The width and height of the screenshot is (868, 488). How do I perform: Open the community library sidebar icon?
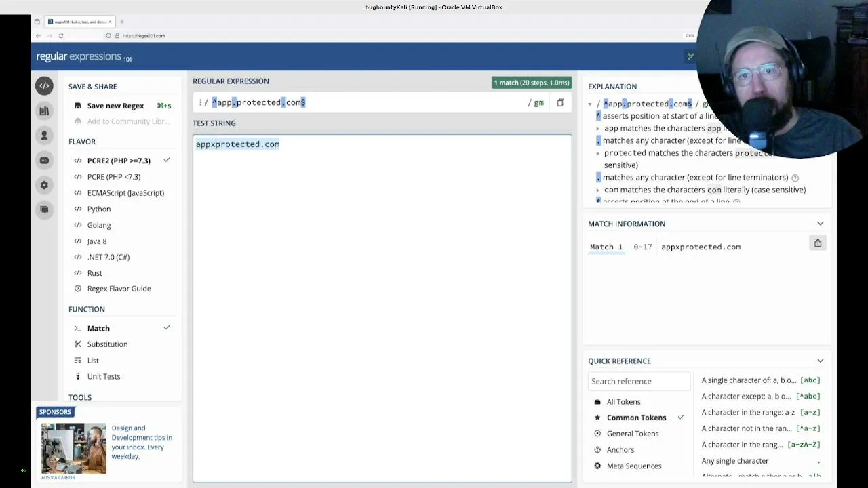(x=44, y=110)
